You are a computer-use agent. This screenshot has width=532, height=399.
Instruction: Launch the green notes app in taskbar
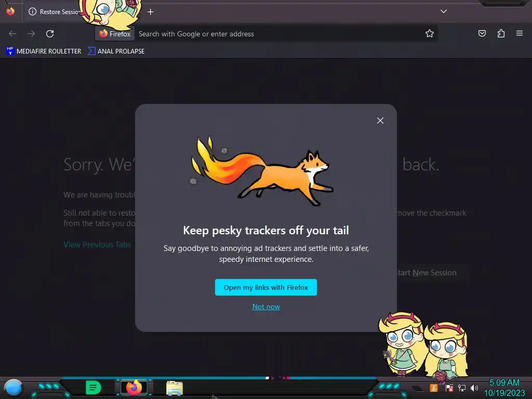(x=93, y=388)
